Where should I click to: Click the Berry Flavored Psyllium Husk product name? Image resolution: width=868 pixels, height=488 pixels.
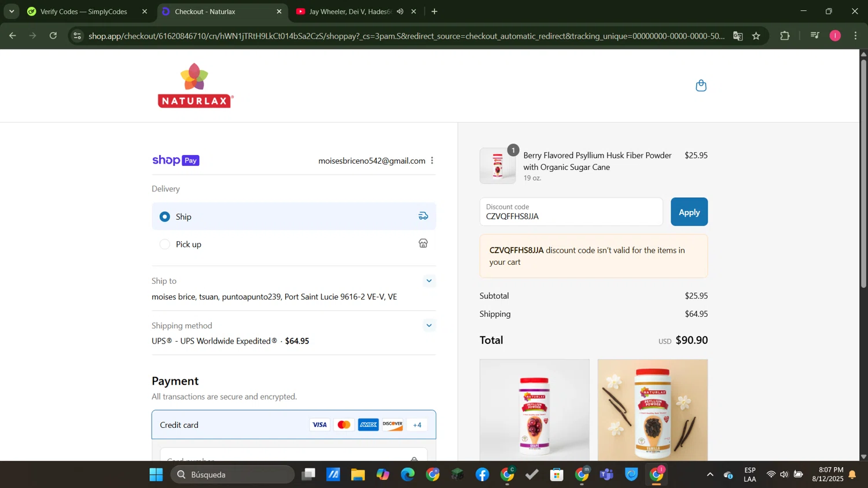(597, 161)
